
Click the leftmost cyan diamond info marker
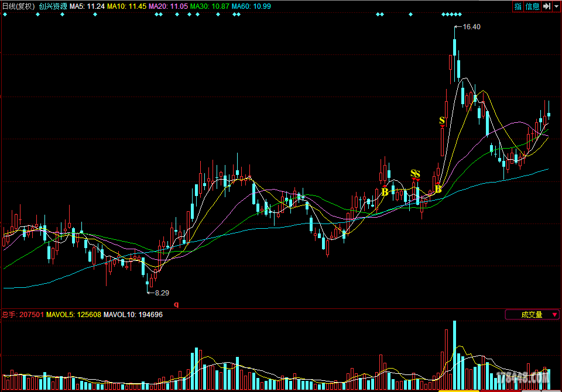point(5,14)
